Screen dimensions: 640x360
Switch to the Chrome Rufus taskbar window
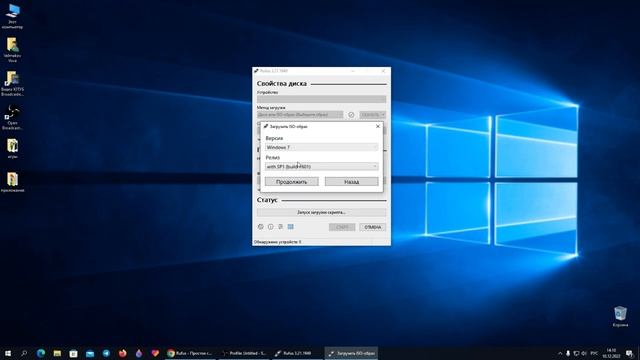pos(190,353)
